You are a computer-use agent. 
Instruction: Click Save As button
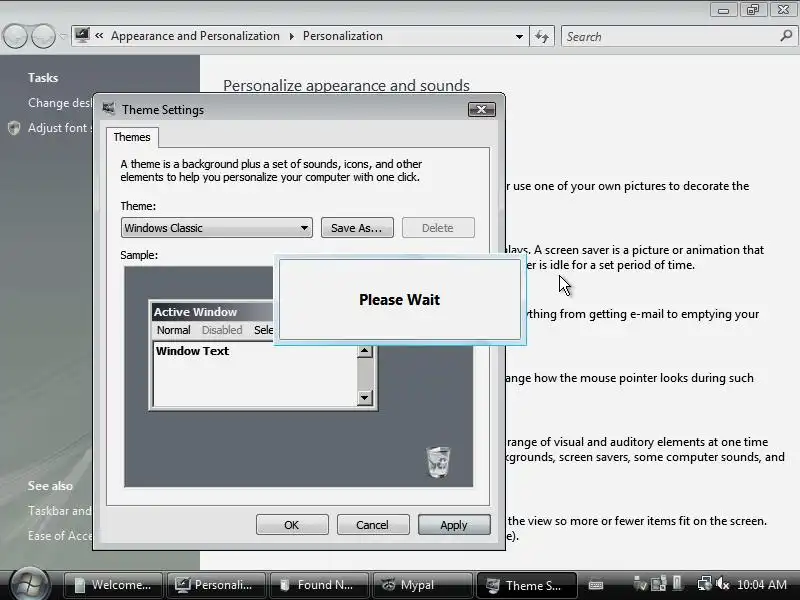coord(357,228)
